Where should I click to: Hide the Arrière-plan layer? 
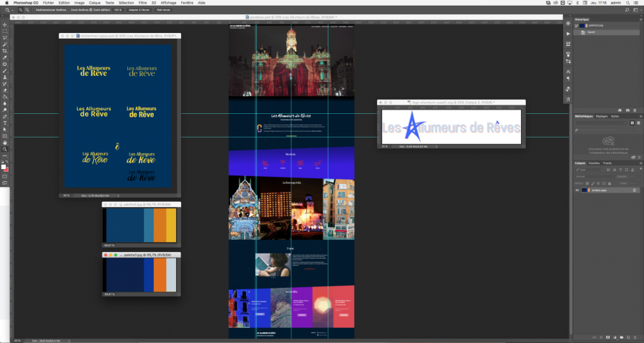click(x=577, y=190)
